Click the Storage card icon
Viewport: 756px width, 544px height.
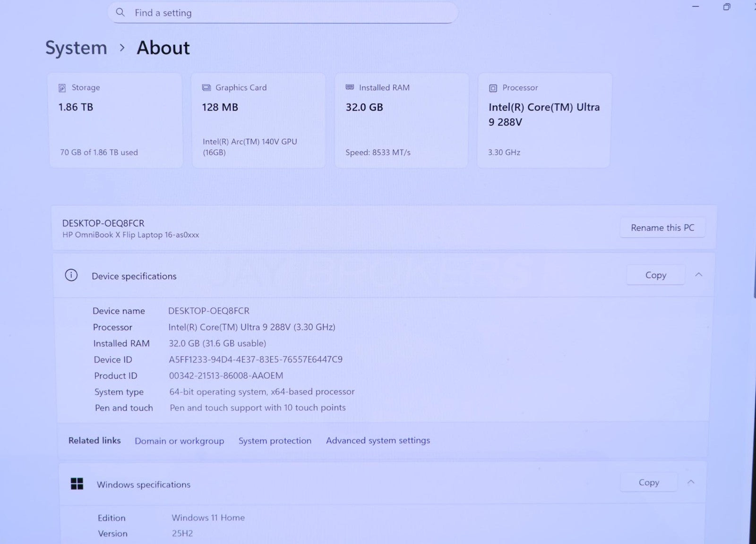62,88
